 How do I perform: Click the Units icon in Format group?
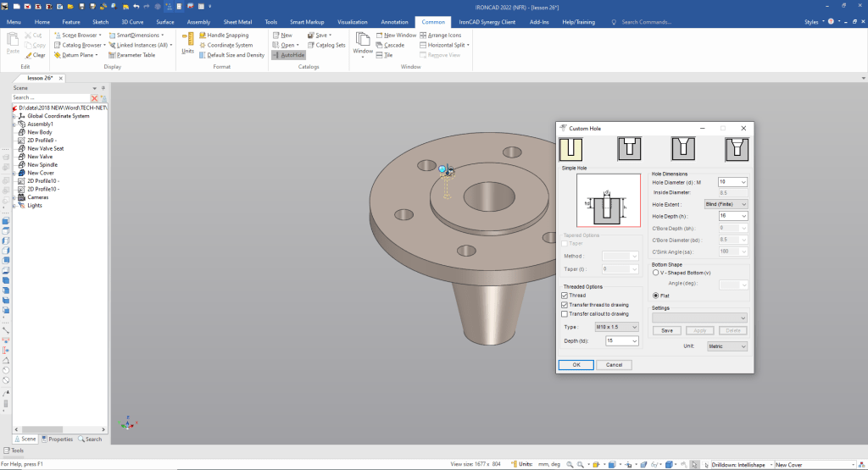[188, 41]
